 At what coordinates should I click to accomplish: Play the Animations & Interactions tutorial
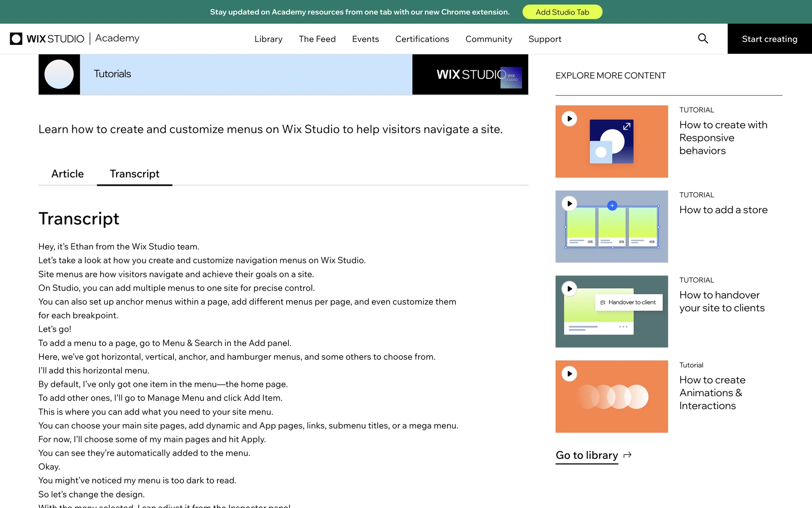(569, 374)
